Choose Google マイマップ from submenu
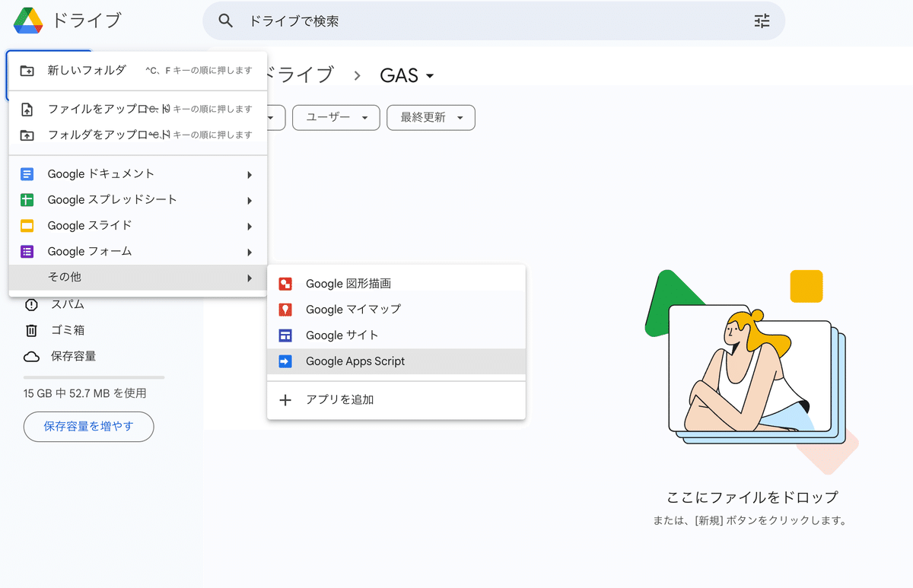 [396, 310]
